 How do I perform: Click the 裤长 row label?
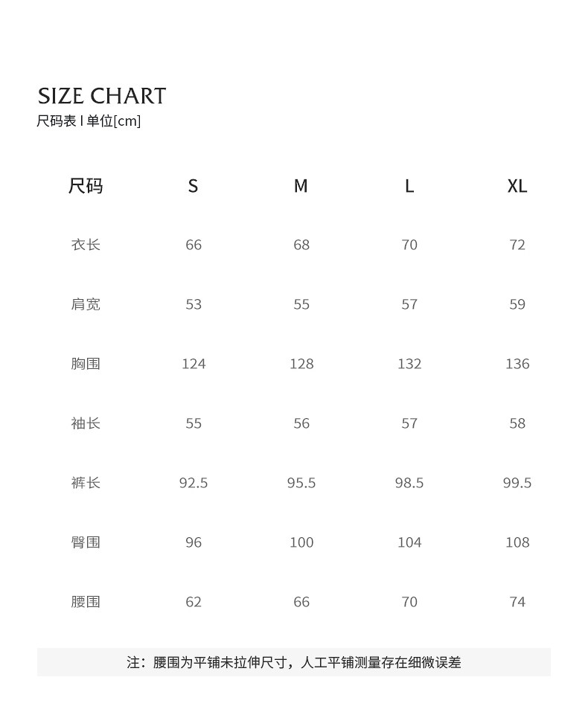click(86, 483)
